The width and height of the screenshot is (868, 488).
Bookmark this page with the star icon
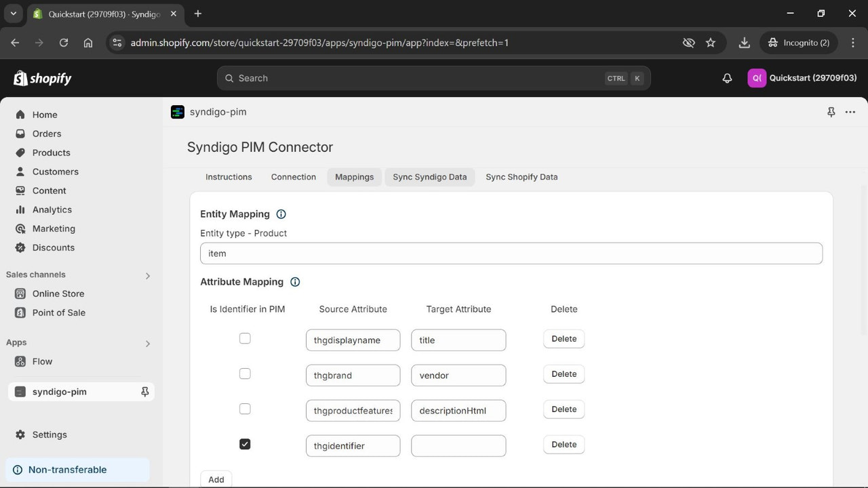click(711, 43)
